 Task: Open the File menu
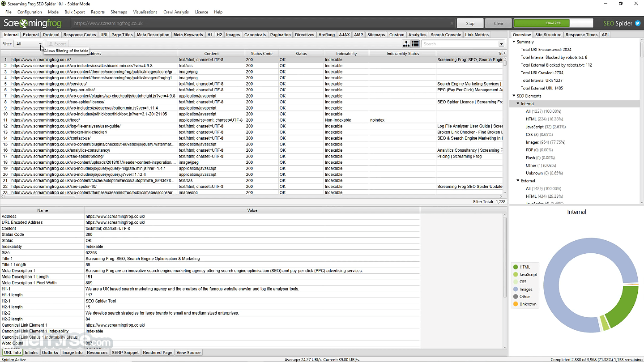tap(9, 12)
